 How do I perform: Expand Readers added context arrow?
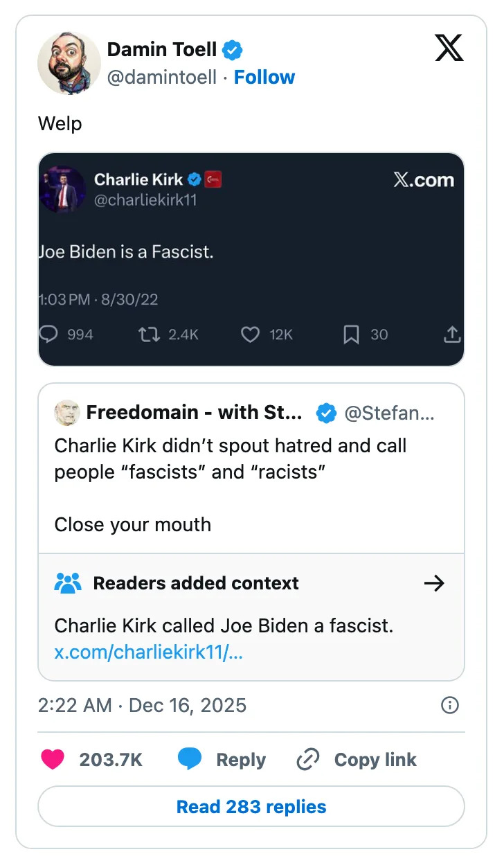pos(434,583)
